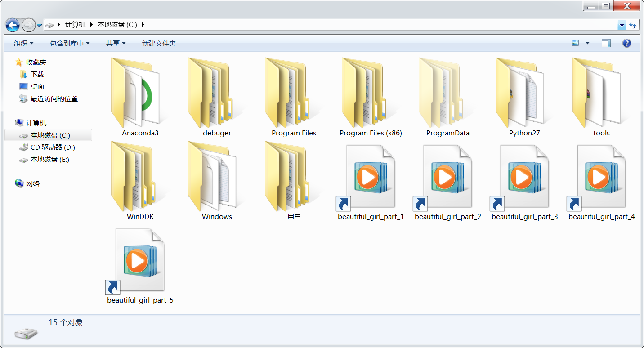Open the 共享 menu
This screenshot has height=348, width=644.
[x=116, y=43]
